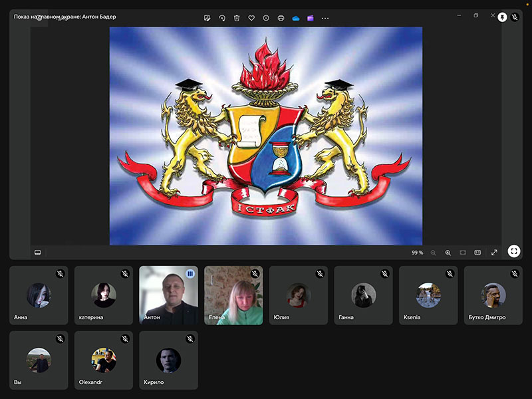Toggle the pin button on the main screen

tap(502, 17)
